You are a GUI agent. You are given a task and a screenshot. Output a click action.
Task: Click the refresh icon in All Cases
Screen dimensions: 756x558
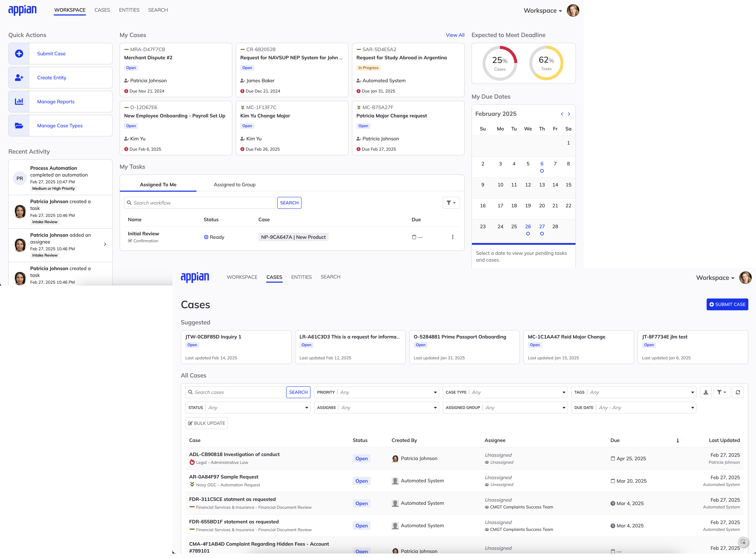pos(738,392)
